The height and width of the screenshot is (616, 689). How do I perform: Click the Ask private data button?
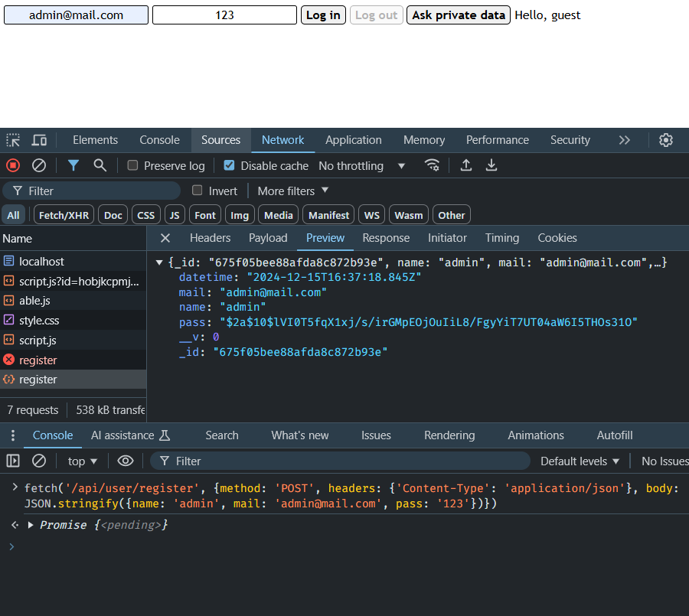pyautogui.click(x=459, y=15)
